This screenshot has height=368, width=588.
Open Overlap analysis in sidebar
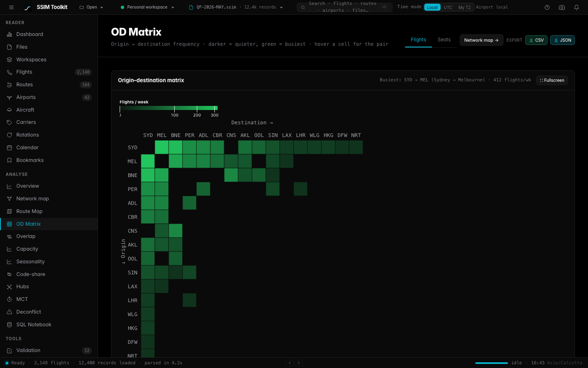tap(49, 236)
